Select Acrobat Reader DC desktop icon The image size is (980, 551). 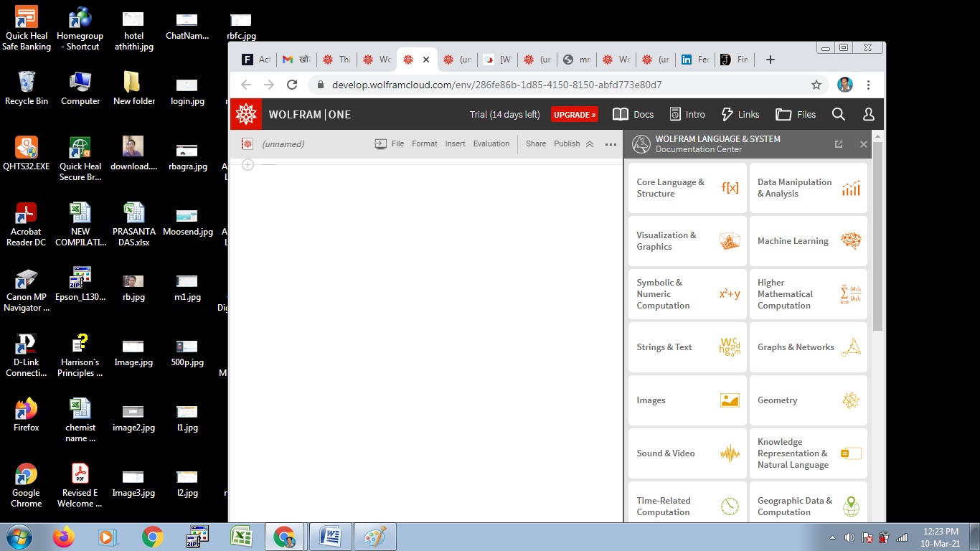[x=27, y=225]
